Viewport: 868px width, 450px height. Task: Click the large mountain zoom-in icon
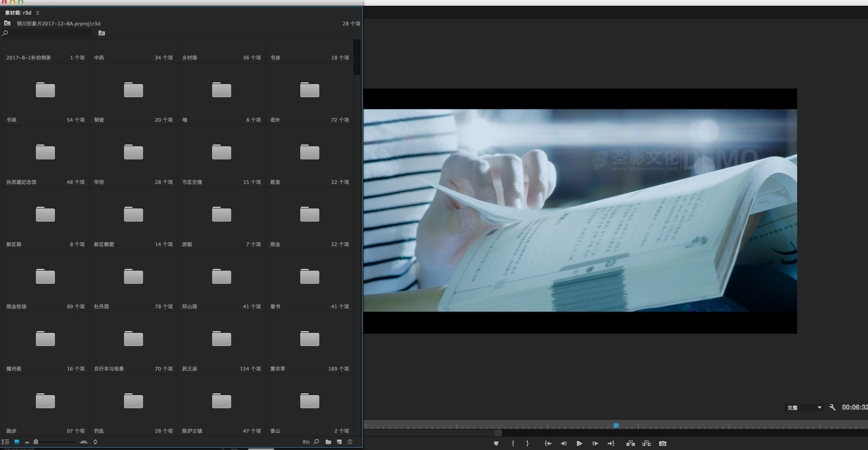pyautogui.click(x=84, y=442)
